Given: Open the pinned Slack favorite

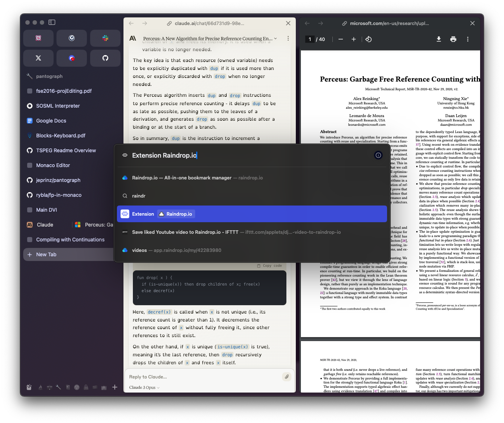Looking at the screenshot, I should click(x=105, y=38).
